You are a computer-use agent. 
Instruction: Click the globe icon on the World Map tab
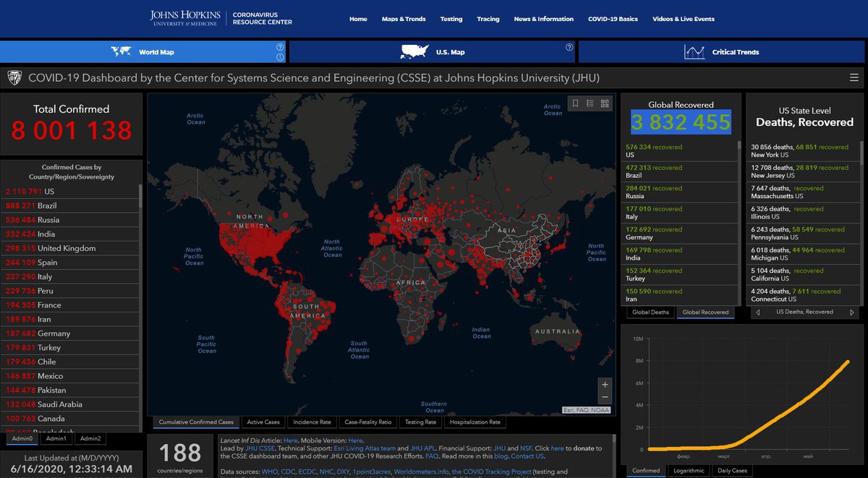pos(121,52)
